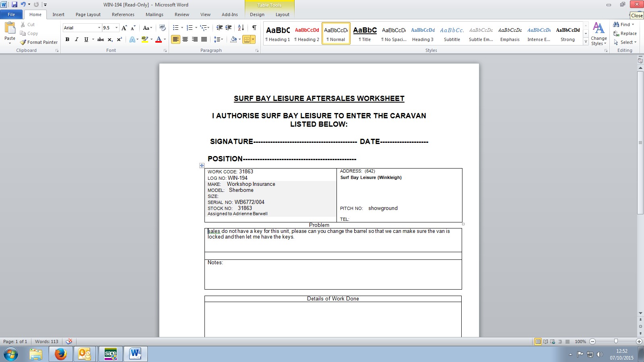Open the font name dropdown
Image resolution: width=644 pixels, height=362 pixels.
click(99, 28)
